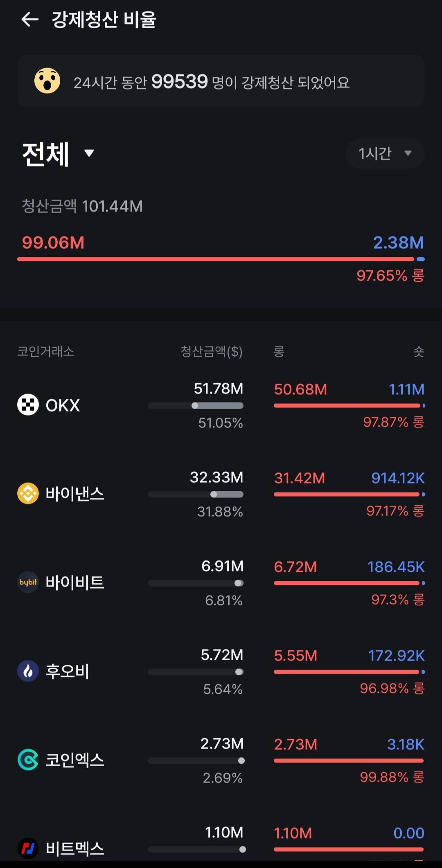The image size is (442, 868).
Task: Sort by 롱 column header
Action: 279,351
